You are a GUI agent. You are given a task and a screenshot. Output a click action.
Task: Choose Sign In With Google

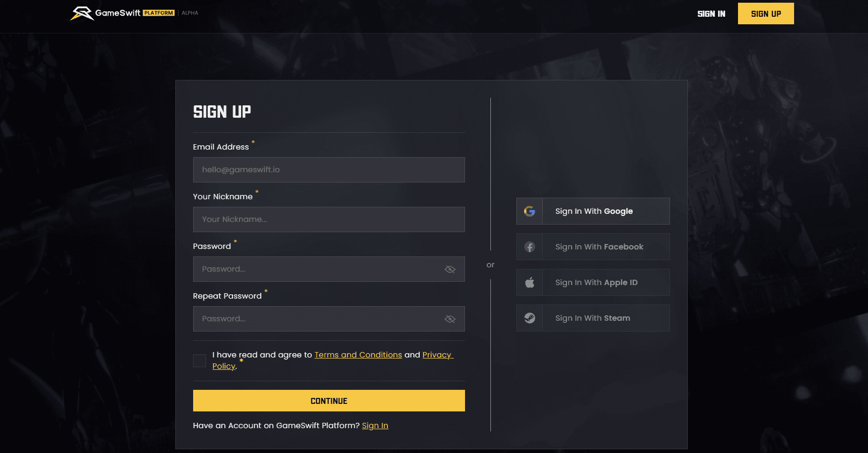pyautogui.click(x=593, y=211)
